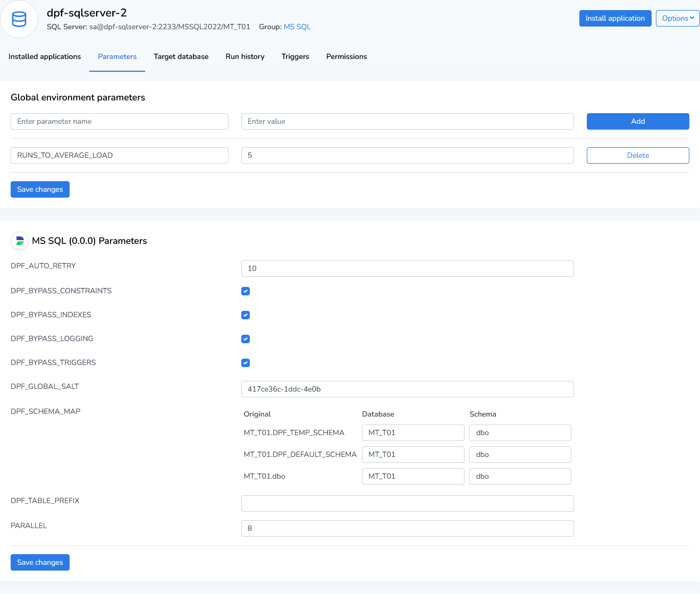Click the Install application button
Viewport: 700px width, 594px height.
pos(615,18)
